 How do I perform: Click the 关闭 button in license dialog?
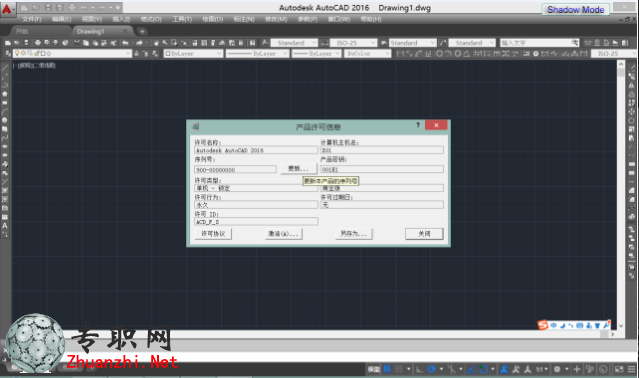(424, 234)
